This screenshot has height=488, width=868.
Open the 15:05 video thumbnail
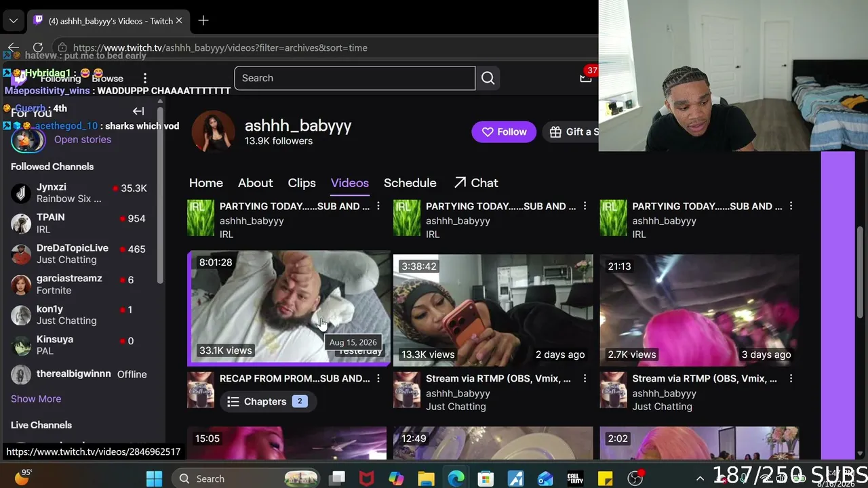pyautogui.click(x=287, y=443)
